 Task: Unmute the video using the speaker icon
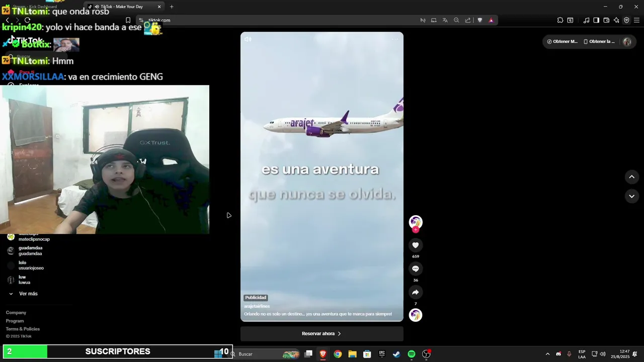pos(248,39)
